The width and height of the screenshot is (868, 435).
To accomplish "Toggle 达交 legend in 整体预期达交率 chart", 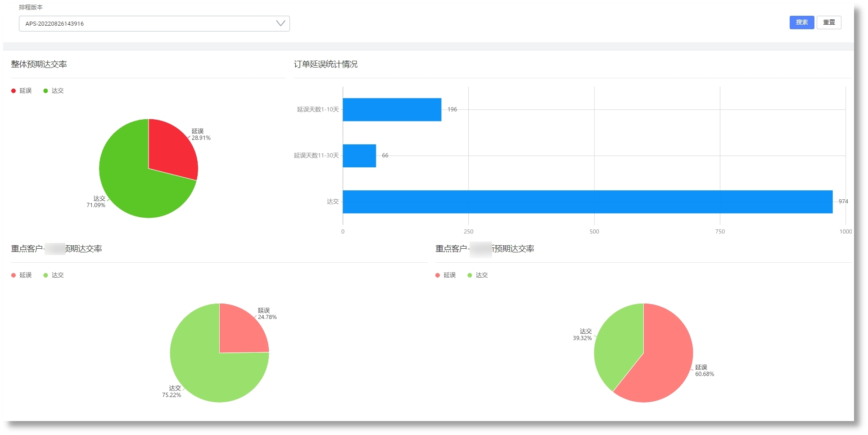I will [x=54, y=91].
